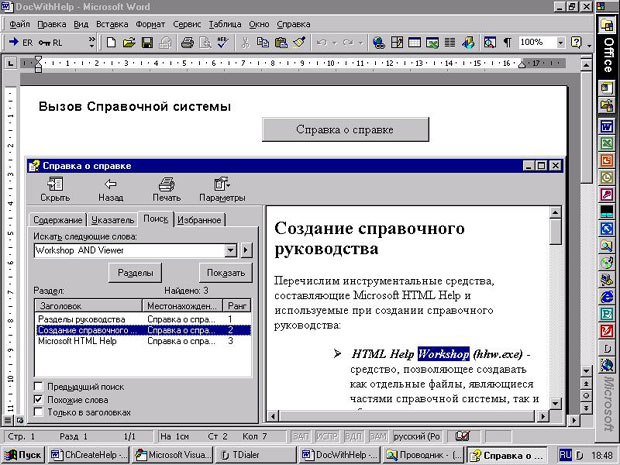Save the document with the floppy icon
This screenshot has width=620, height=465.
click(147, 42)
